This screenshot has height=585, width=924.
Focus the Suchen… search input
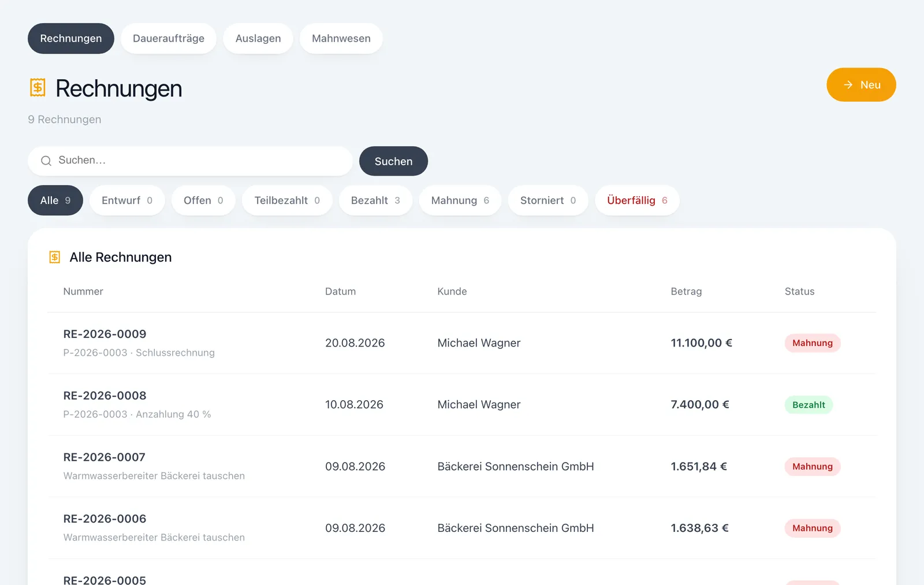pyautogui.click(x=190, y=161)
